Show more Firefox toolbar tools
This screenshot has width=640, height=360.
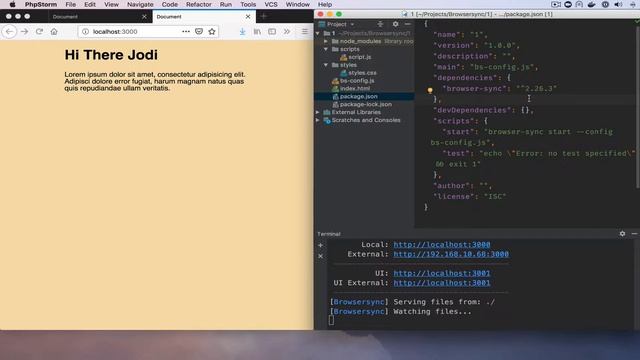point(287,31)
